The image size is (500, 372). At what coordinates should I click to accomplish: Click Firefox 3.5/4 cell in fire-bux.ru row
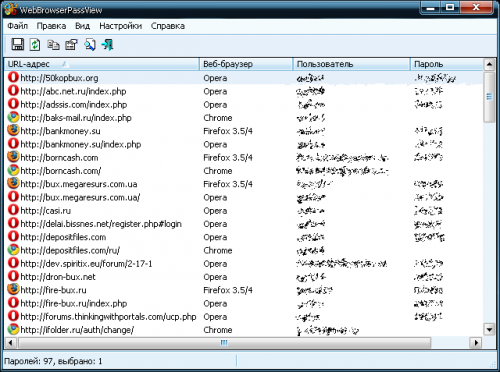228,290
